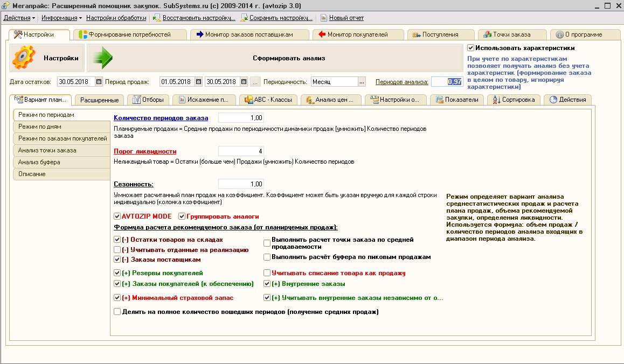The image size is (624, 364).
Task: Open the Информация dropdown menu
Action: [x=61, y=18]
